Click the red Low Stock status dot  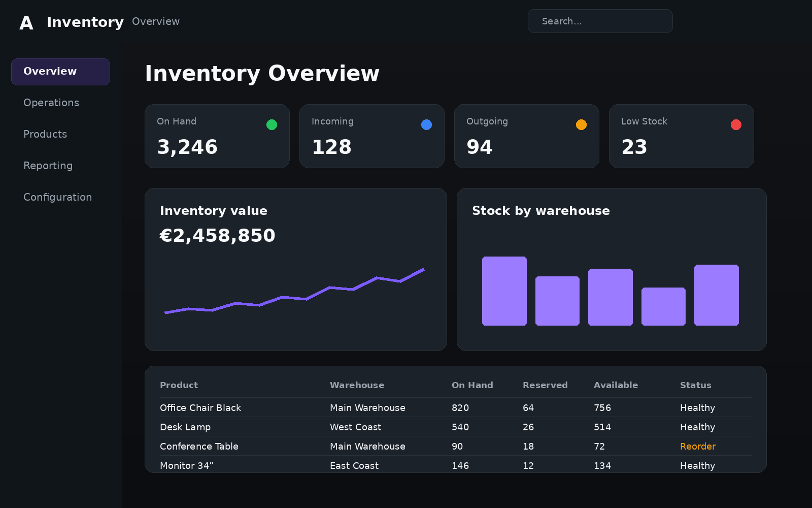[736, 124]
